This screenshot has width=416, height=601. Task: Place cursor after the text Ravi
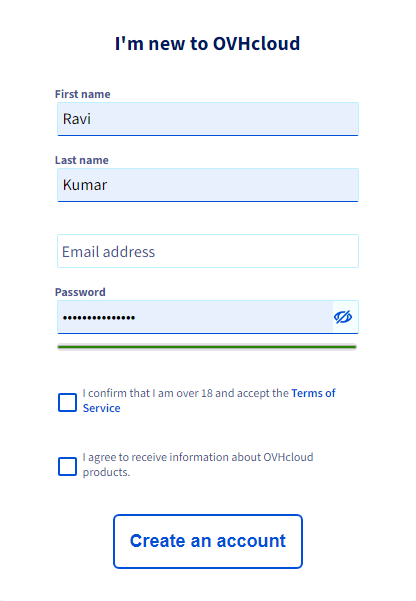coord(92,119)
